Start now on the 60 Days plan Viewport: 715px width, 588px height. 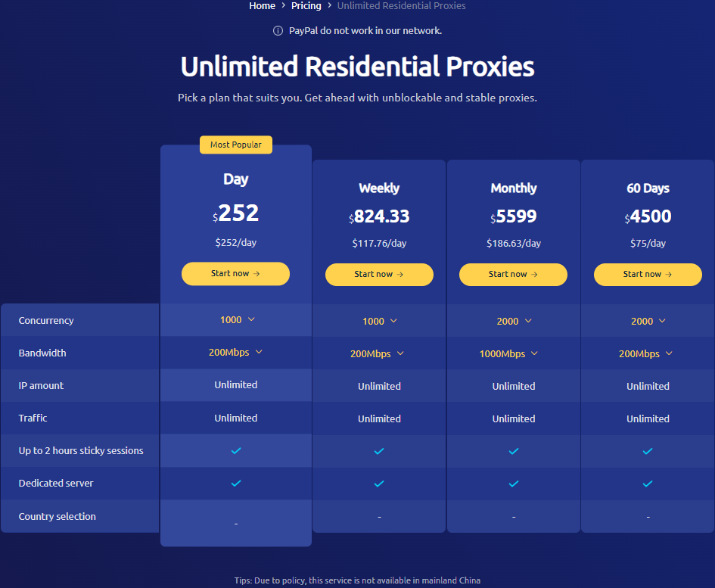[x=648, y=275]
